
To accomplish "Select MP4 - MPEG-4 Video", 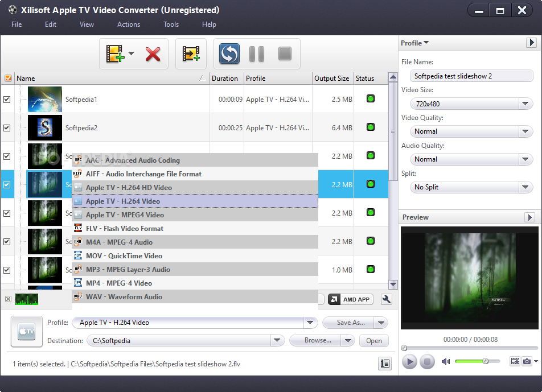I will point(195,283).
